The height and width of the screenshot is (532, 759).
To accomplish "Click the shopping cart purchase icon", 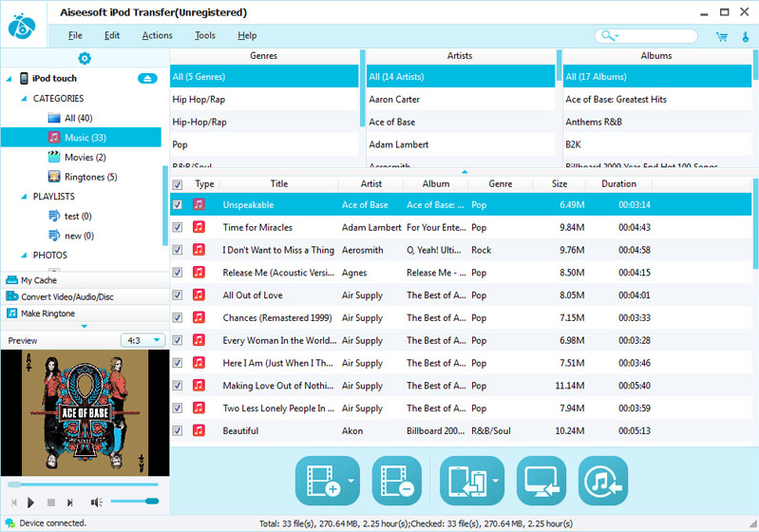I will pyautogui.click(x=721, y=36).
